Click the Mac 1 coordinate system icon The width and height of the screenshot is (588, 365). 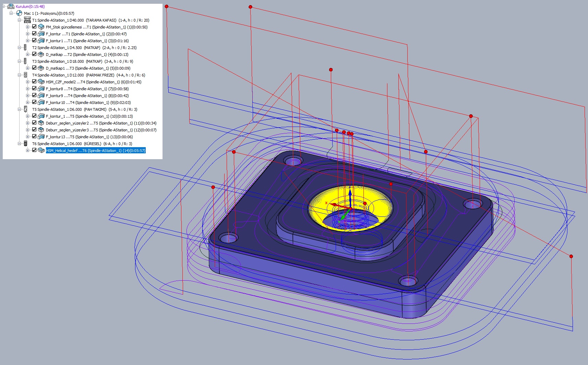click(x=19, y=13)
